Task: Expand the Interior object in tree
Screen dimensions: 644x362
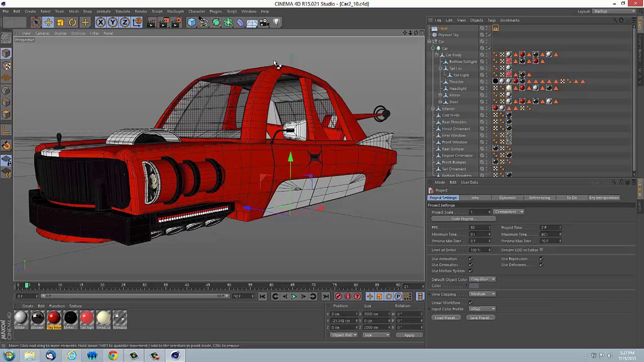Action: pos(433,109)
